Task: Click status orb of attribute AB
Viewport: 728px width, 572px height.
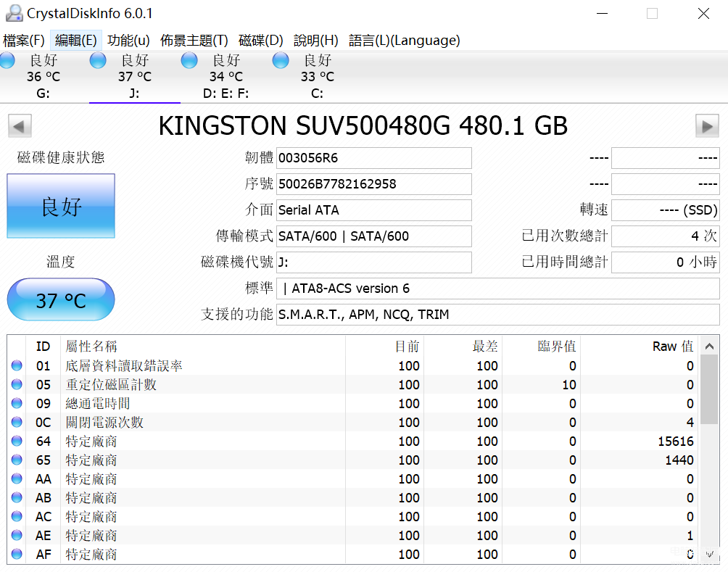Action: [x=17, y=497]
